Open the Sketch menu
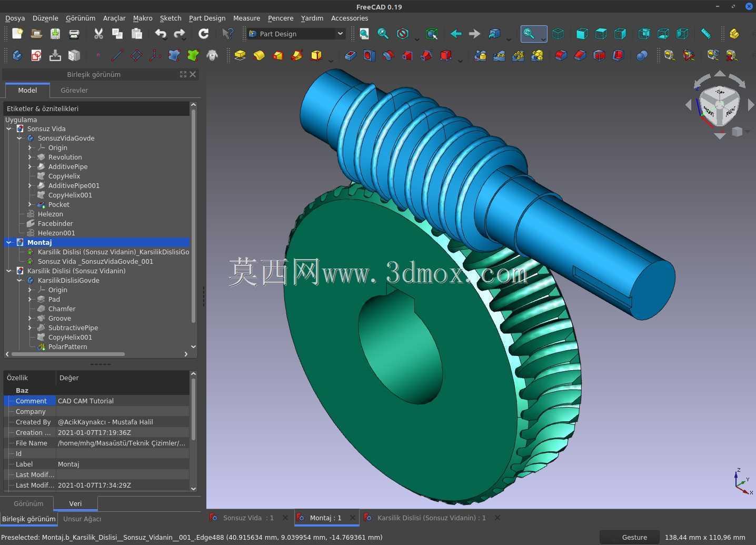756x545 pixels. (x=171, y=18)
